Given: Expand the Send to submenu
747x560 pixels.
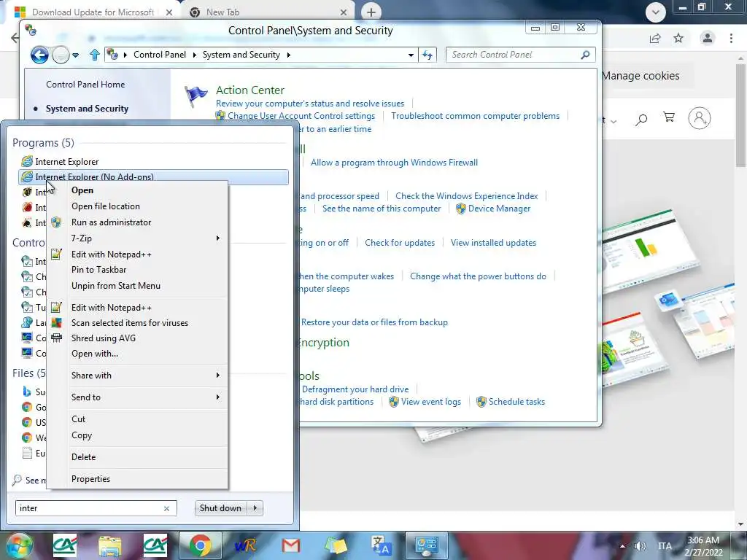Looking at the screenshot, I should coord(217,397).
